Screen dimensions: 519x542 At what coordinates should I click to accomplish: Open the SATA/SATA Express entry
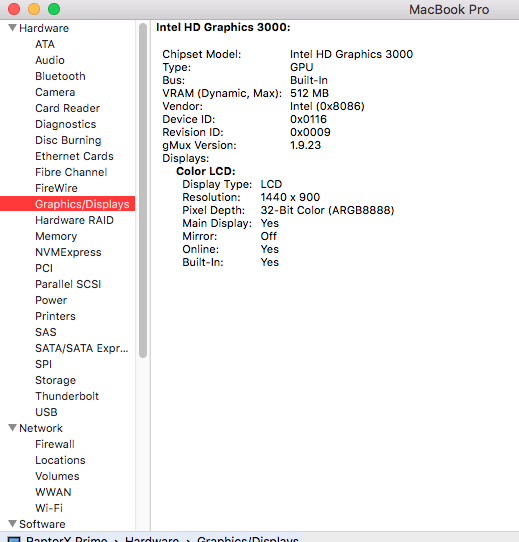click(82, 348)
